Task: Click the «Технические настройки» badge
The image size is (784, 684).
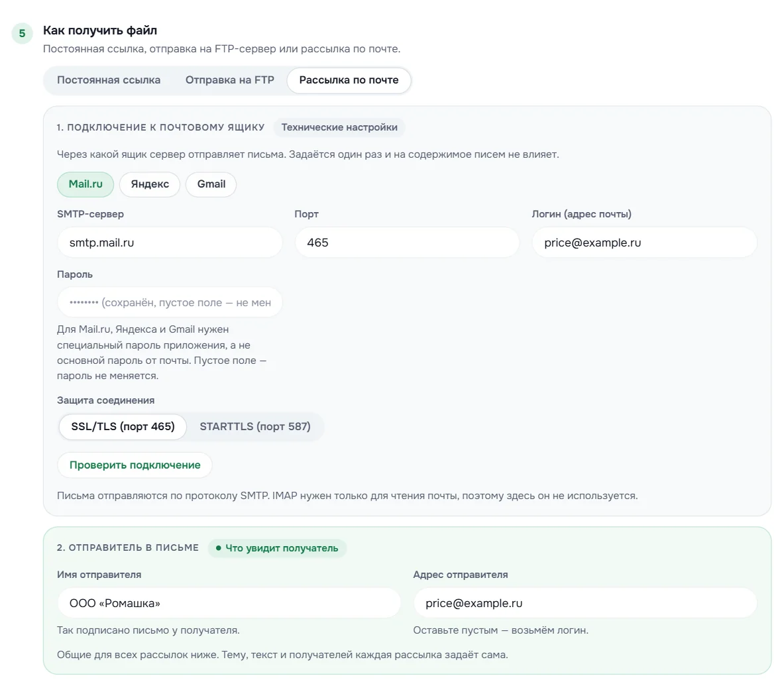Action: [339, 127]
